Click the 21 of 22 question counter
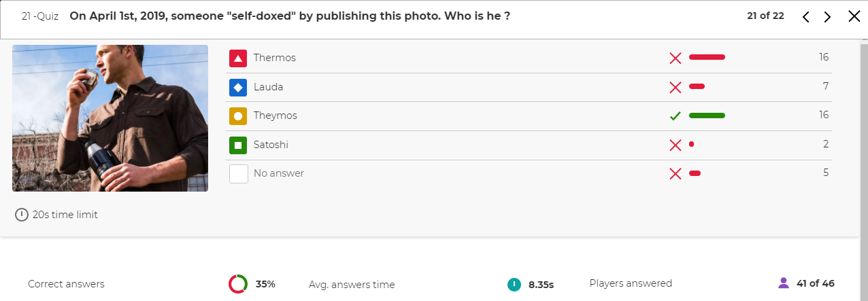The width and height of the screenshot is (868, 301). 765,16
